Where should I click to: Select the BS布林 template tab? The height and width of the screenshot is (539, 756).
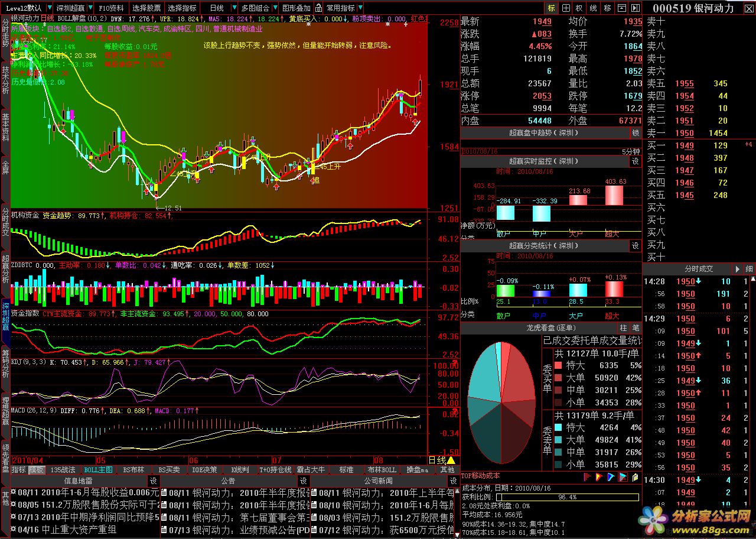click(133, 470)
